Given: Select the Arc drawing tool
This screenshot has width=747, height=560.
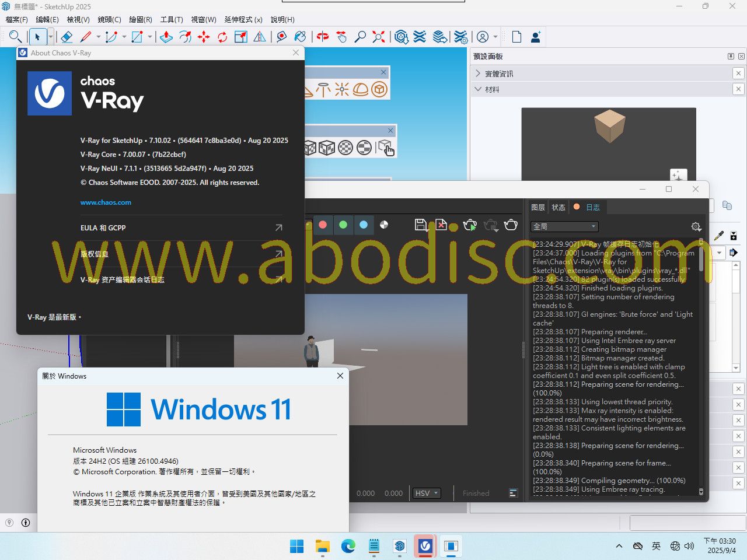Looking at the screenshot, I should [111, 37].
